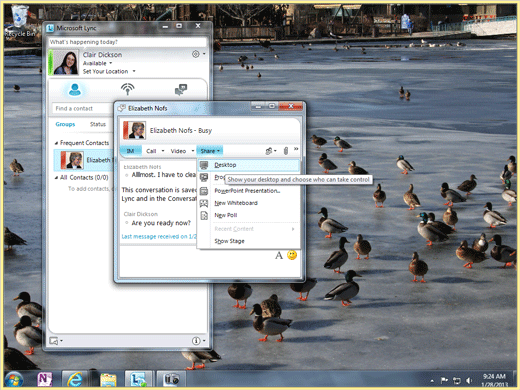Image resolution: width=520 pixels, height=390 pixels.
Task: Click the Desktop share icon
Action: click(204, 165)
